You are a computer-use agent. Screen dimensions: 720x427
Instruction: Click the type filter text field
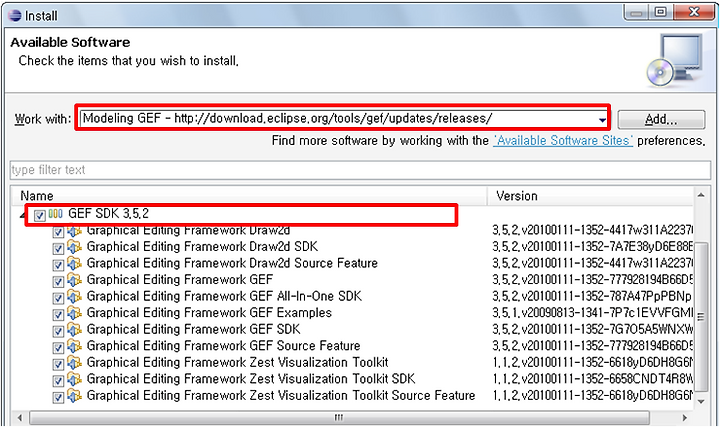tap(360, 170)
